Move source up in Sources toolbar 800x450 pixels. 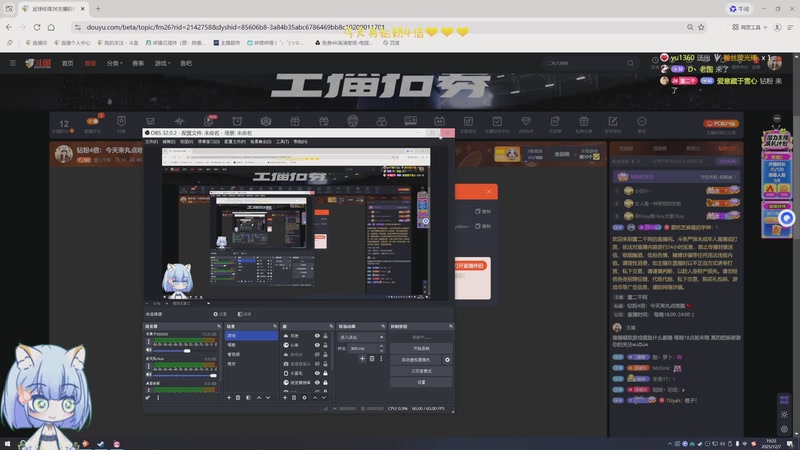point(315,397)
